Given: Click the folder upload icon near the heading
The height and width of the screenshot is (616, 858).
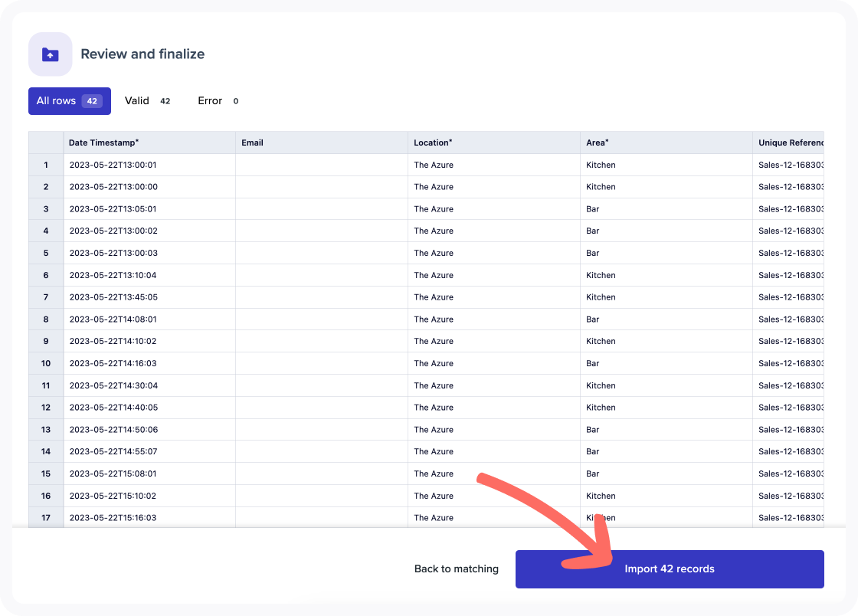Looking at the screenshot, I should (x=50, y=54).
